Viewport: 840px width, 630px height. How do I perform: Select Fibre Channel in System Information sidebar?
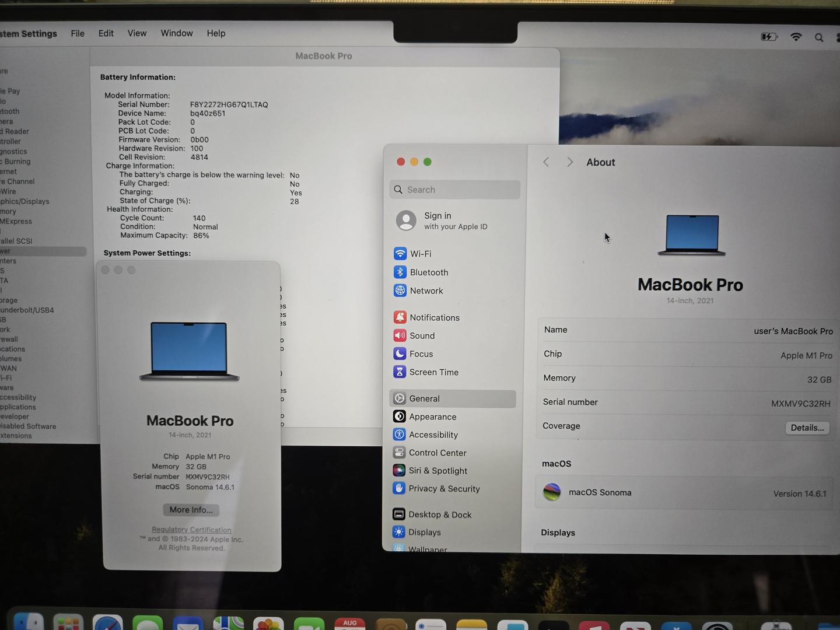pos(17,181)
